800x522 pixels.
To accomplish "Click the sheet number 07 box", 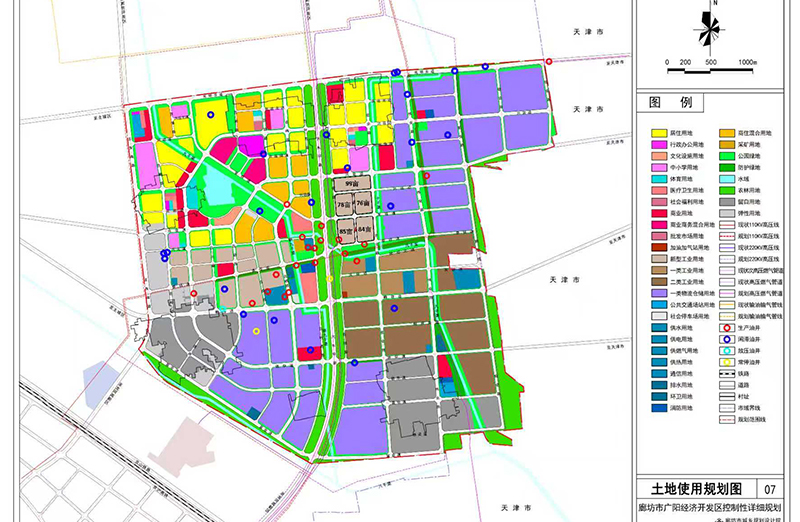I will pos(769,490).
